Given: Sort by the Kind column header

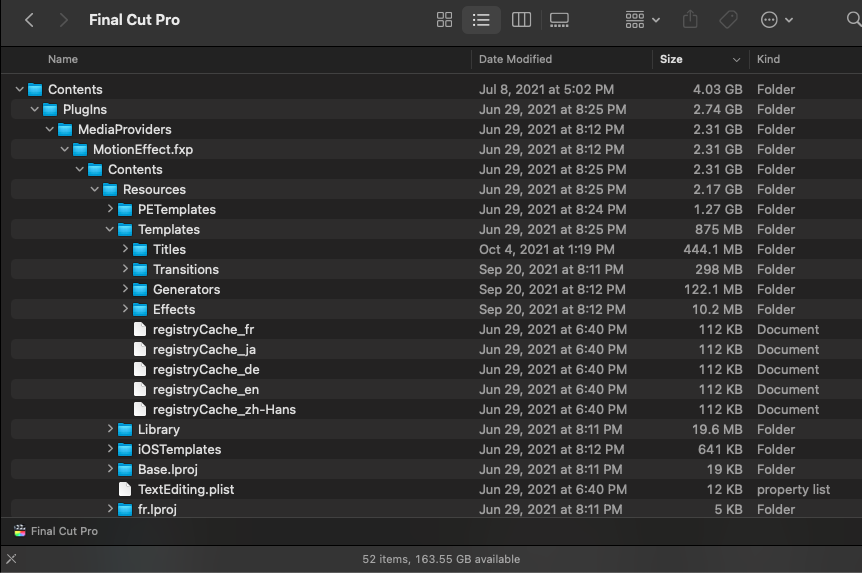Looking at the screenshot, I should (x=768, y=59).
